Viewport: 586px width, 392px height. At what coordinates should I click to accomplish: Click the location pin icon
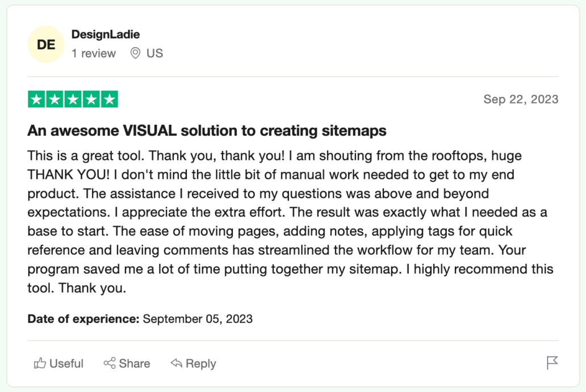tap(135, 53)
